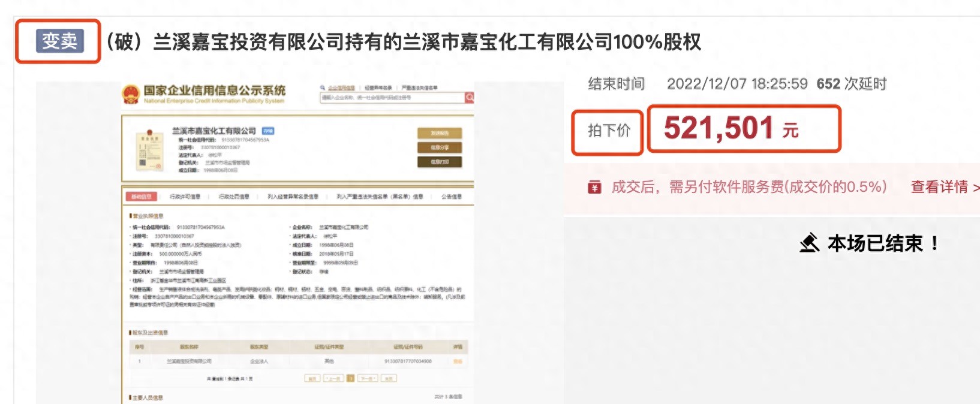Click the gavel icon beside 本场已结束
The image size is (980, 404).
810,243
